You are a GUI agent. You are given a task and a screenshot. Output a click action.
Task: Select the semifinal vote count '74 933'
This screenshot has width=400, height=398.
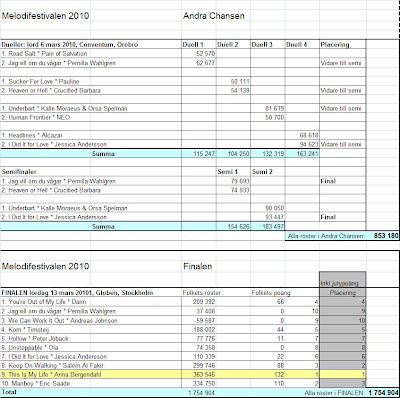240,190
